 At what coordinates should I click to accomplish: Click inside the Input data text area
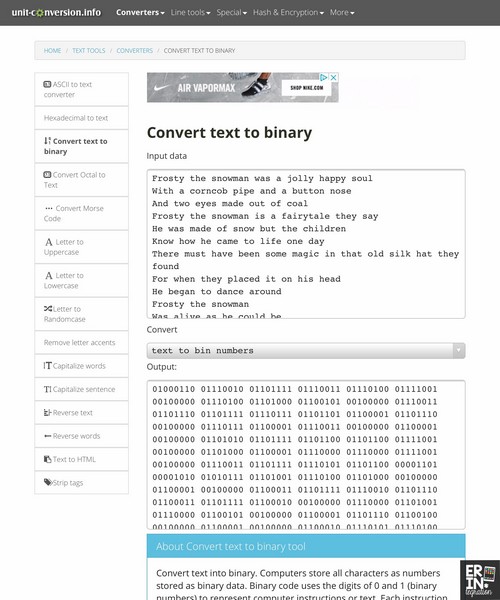pos(306,244)
